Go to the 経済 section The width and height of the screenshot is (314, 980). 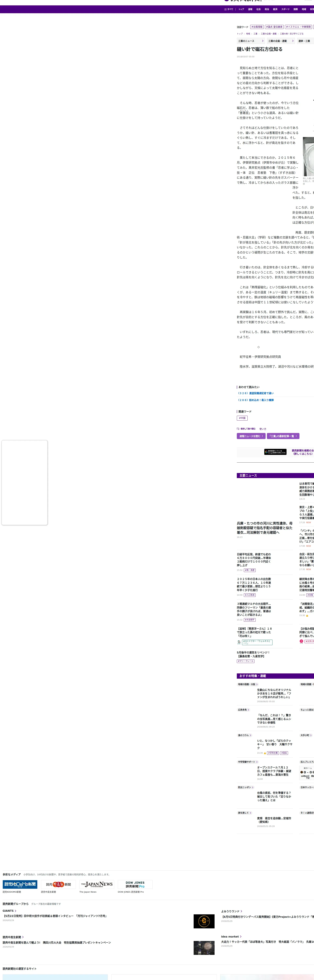tap(275, 9)
